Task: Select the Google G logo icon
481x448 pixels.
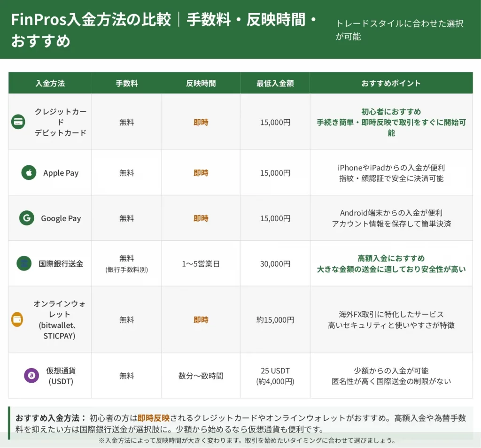Action: pyautogui.click(x=27, y=218)
